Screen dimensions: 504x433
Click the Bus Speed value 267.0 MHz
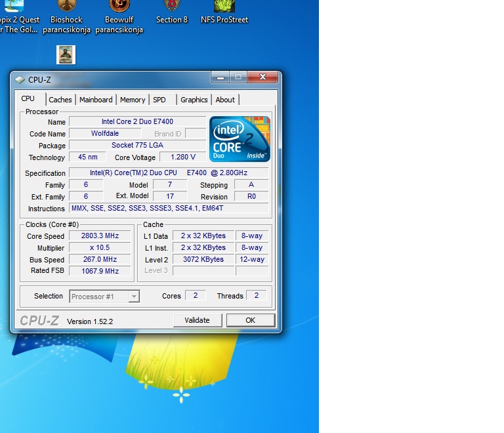coord(100,259)
